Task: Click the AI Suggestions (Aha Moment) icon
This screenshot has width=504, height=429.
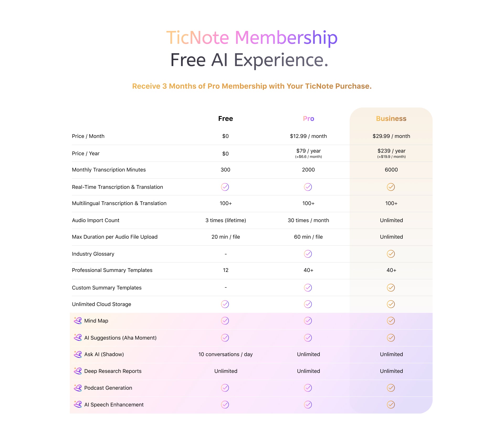Action: pyautogui.click(x=78, y=337)
